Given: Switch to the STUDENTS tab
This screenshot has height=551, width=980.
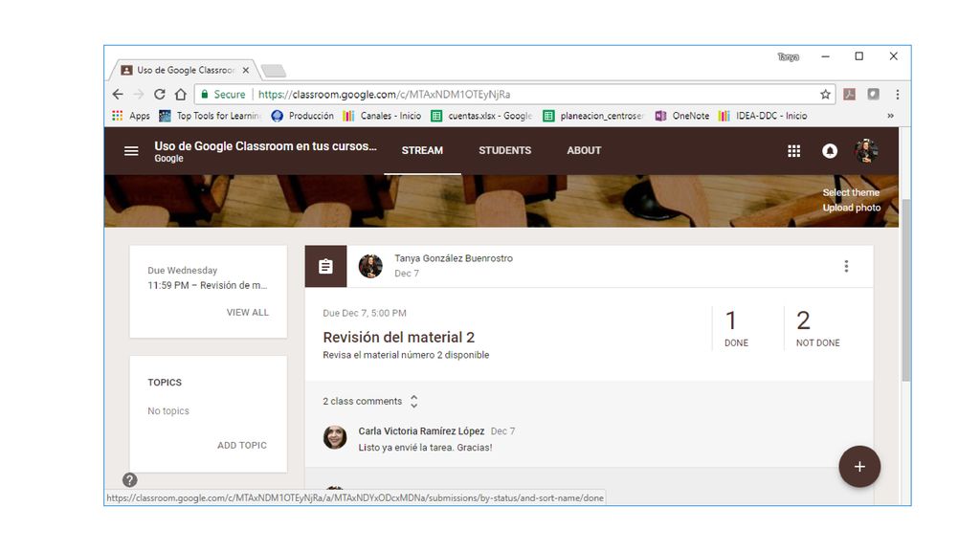Looking at the screenshot, I should click(505, 150).
